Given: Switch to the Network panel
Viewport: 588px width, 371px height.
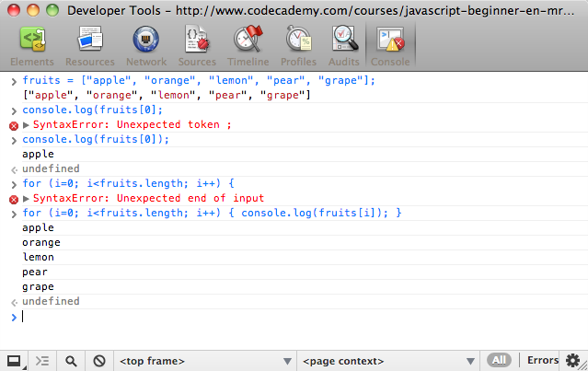Looking at the screenshot, I should [146, 45].
